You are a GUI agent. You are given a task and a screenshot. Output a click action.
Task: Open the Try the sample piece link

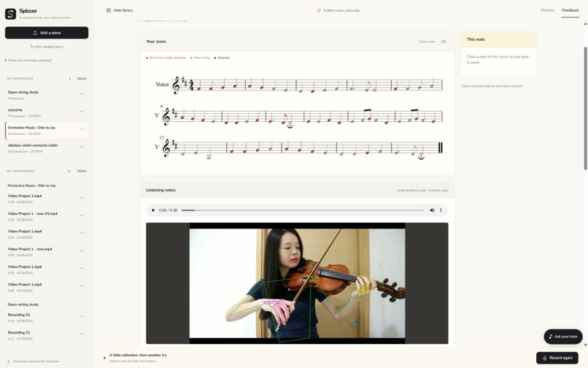[x=47, y=47]
